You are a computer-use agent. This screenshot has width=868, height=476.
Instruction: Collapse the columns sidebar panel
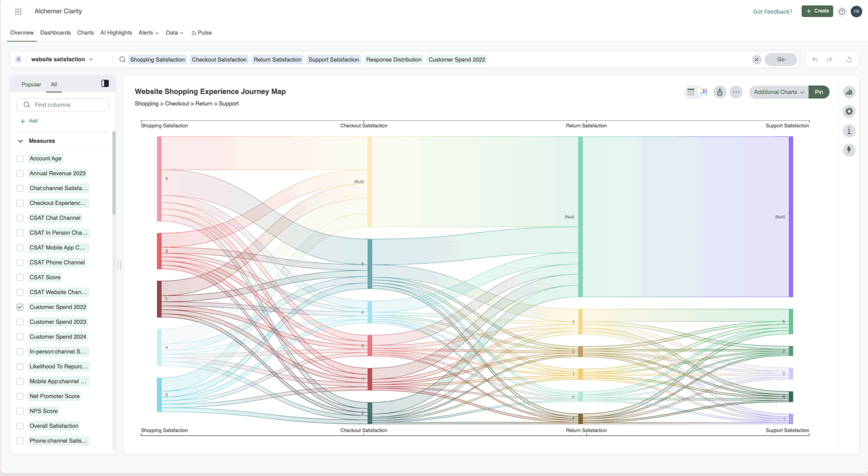105,84
